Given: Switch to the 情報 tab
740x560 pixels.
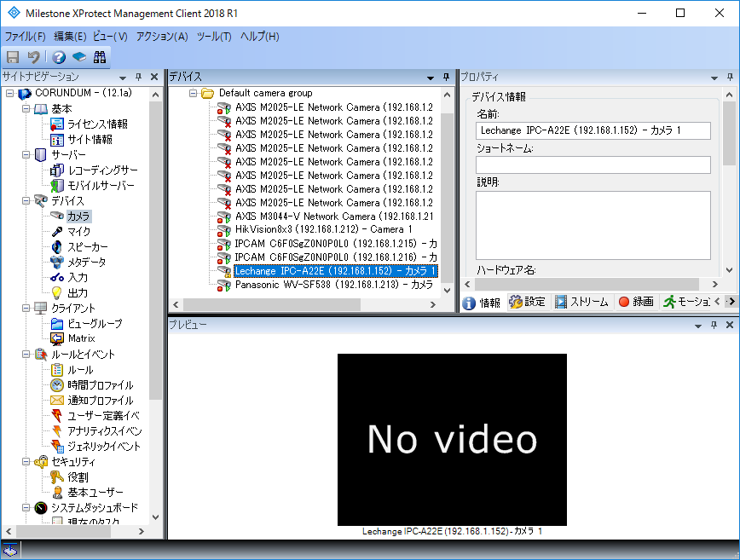Looking at the screenshot, I should click(482, 303).
